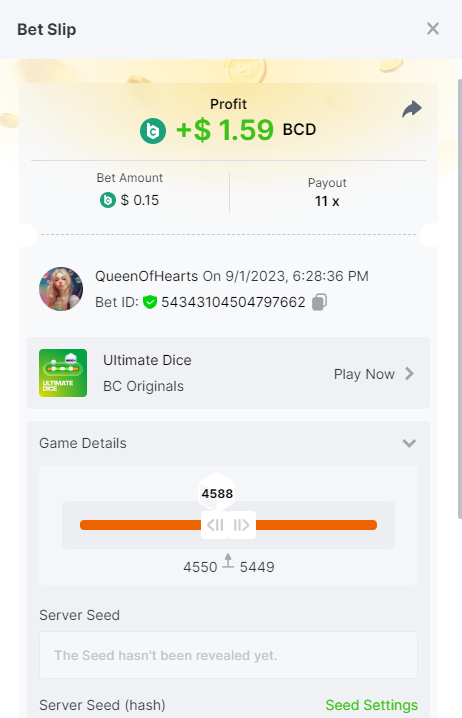Click the QueenOfHearts username
The image size is (462, 718).
coord(147,276)
